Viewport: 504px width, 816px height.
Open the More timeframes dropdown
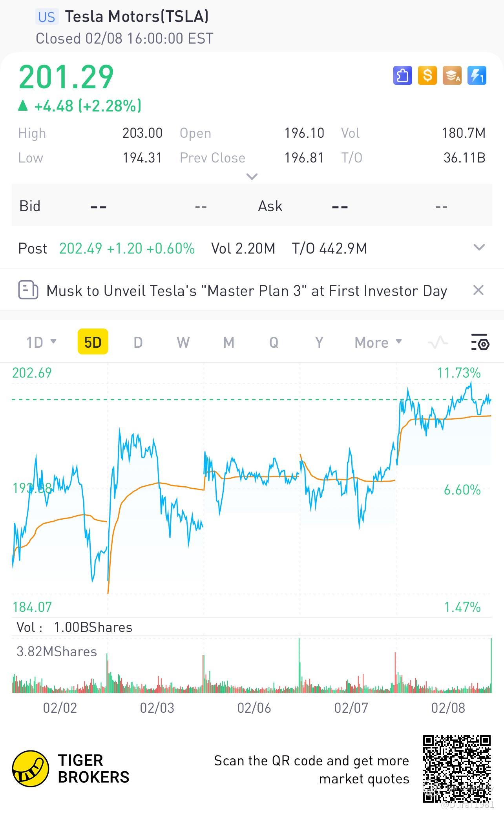(378, 342)
